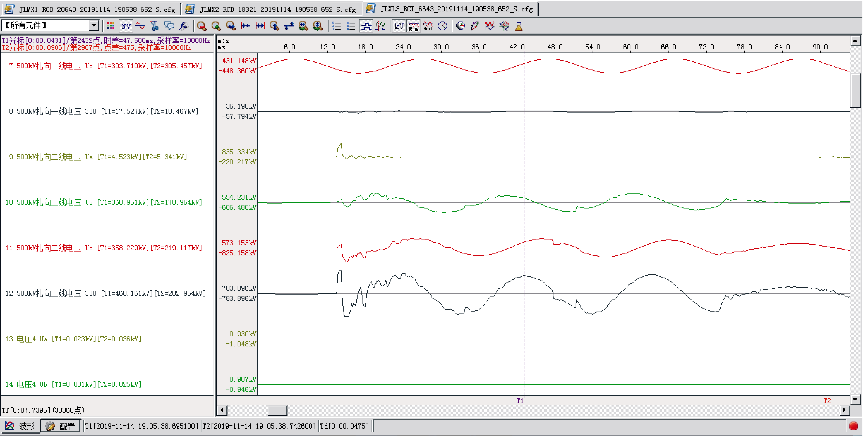Select channel 11 扎向二线电压 Uc
The width and height of the screenshot is (868, 437).
click(104, 248)
